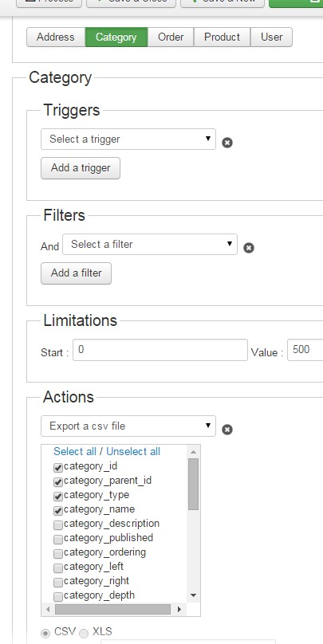This screenshot has width=323, height=644.
Task: Enable the category_description checkbox
Action: [x=58, y=525]
